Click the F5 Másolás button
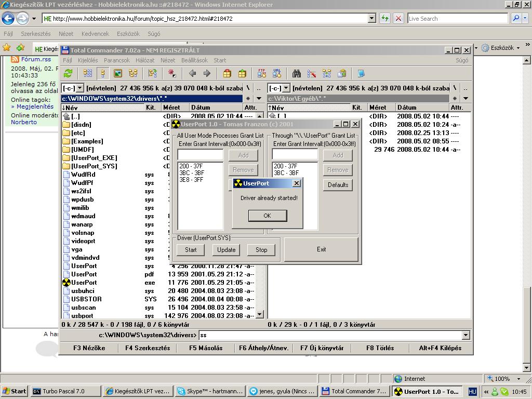532x399 pixels. pyautogui.click(x=206, y=348)
